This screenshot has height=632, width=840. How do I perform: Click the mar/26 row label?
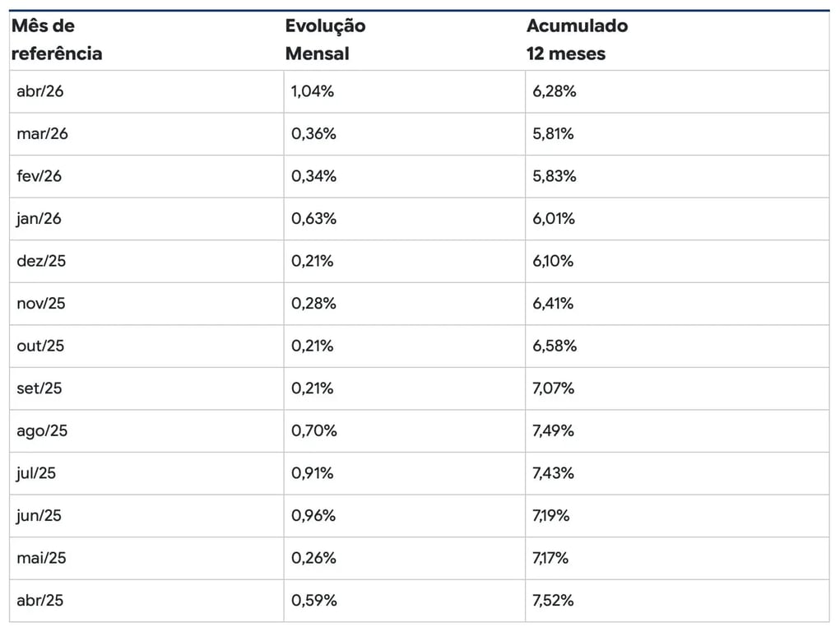[x=43, y=134]
